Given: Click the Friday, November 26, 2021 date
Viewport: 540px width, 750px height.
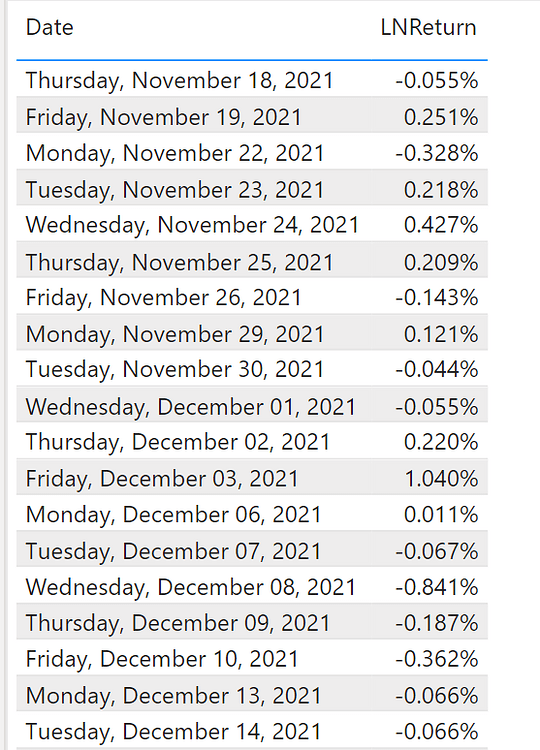Looking at the screenshot, I should 163,297.
